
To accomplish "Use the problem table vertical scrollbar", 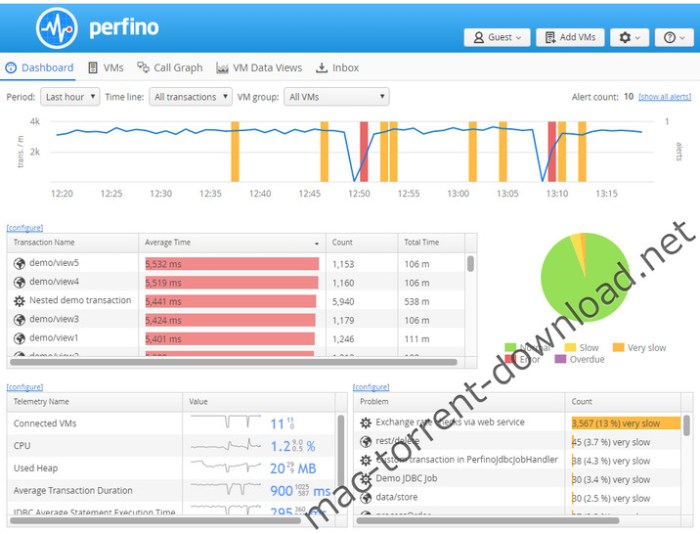I will coord(687,425).
